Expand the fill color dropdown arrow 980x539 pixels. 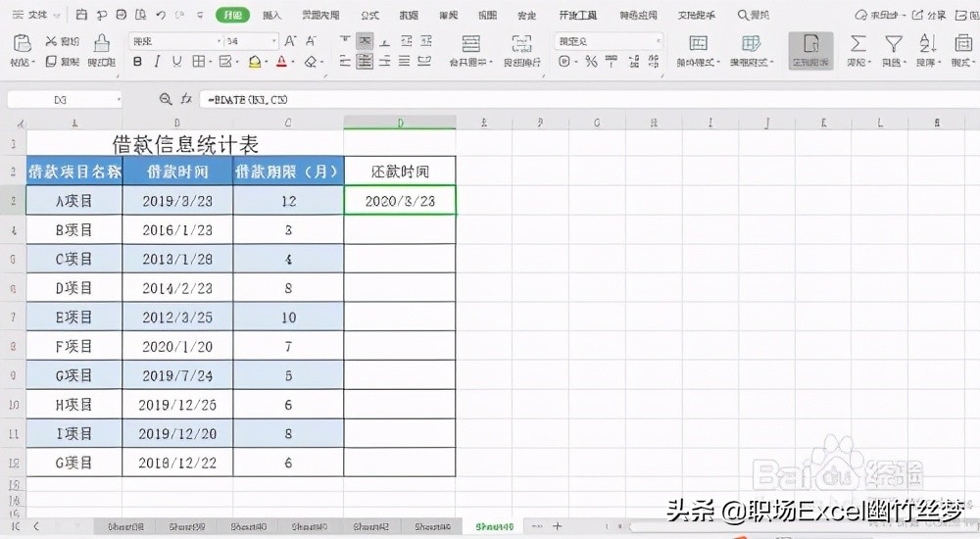point(267,62)
